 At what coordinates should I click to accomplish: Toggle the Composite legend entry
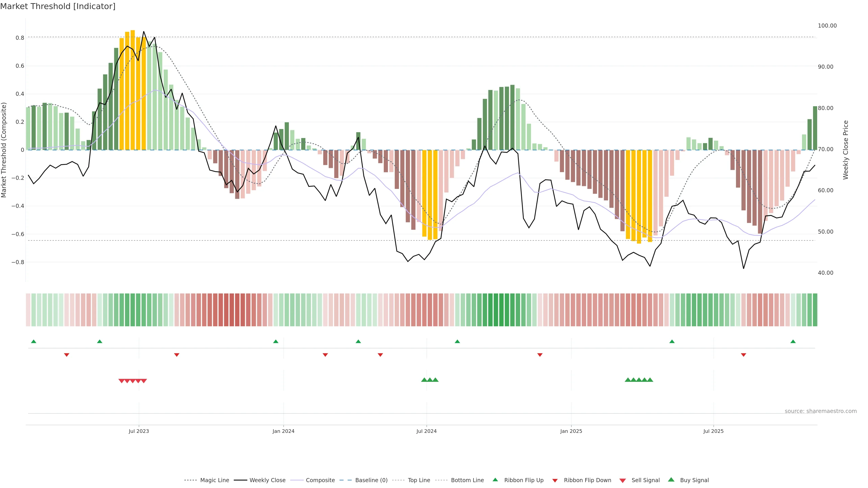coord(320,480)
